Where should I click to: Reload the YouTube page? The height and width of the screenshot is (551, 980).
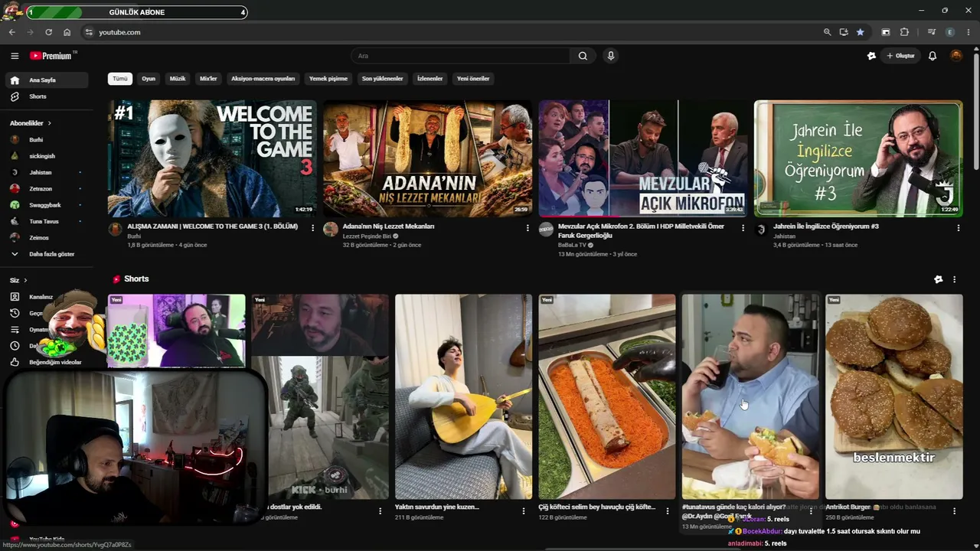pos(48,32)
